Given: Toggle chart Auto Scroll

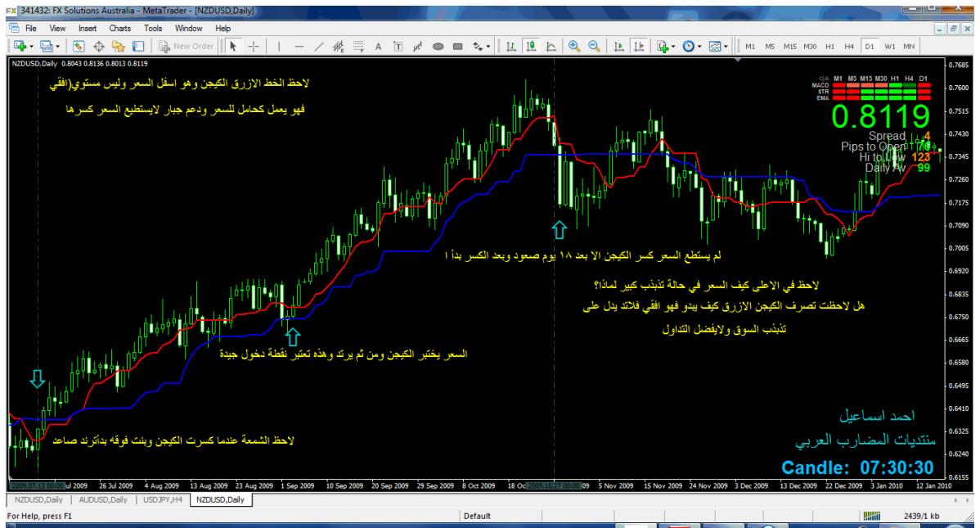Looking at the screenshot, I should click(618, 47).
